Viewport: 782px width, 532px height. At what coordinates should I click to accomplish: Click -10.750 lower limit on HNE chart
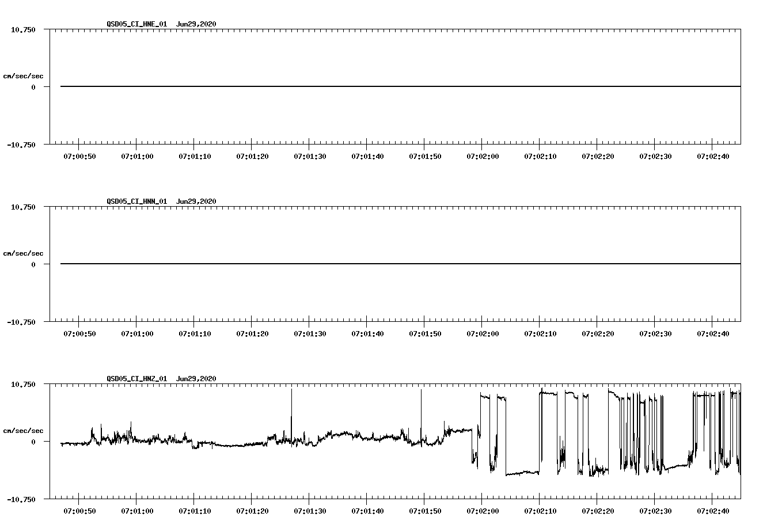pyautogui.click(x=21, y=145)
